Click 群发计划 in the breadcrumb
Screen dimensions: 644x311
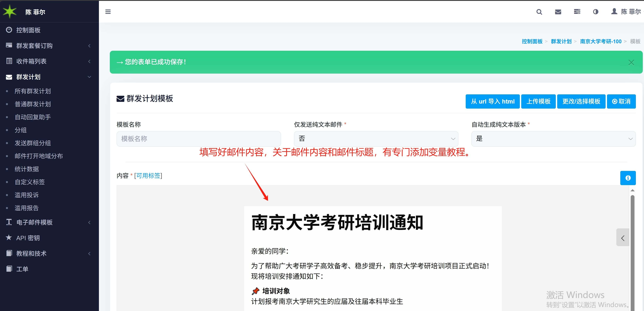point(561,41)
